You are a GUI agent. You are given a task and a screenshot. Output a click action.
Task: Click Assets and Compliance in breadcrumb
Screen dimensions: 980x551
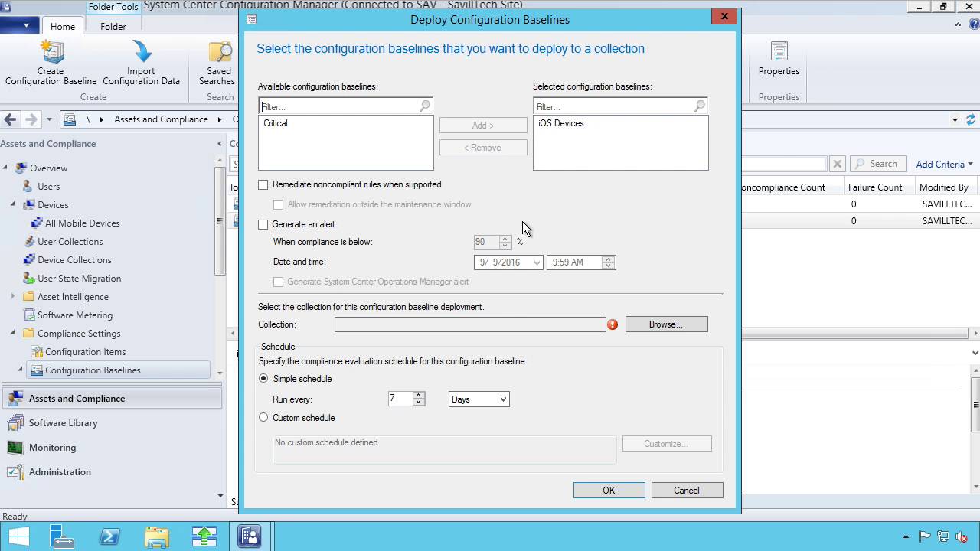(x=161, y=119)
